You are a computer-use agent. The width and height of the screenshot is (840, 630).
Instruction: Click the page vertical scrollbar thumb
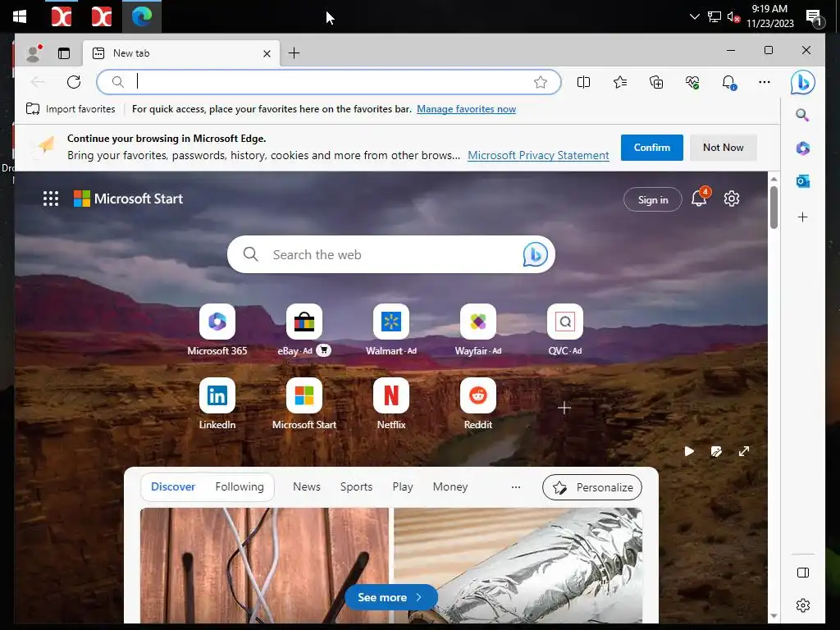(x=774, y=208)
